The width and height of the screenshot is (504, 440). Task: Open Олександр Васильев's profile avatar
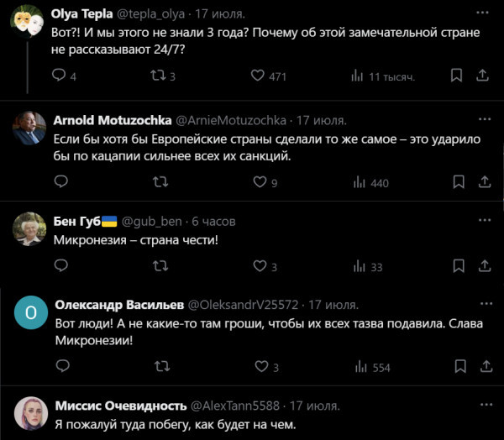pos(30,312)
